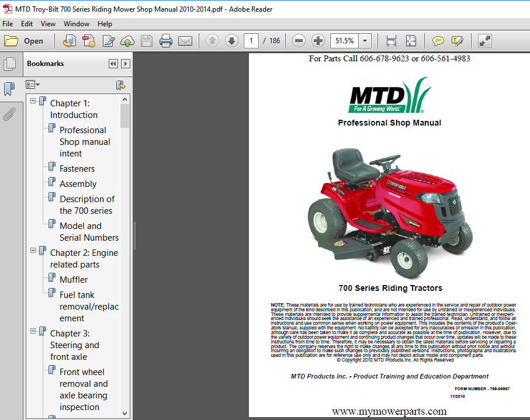Image resolution: width=530 pixels, height=420 pixels.
Task: Select the Highlight text tool
Action: 458,41
